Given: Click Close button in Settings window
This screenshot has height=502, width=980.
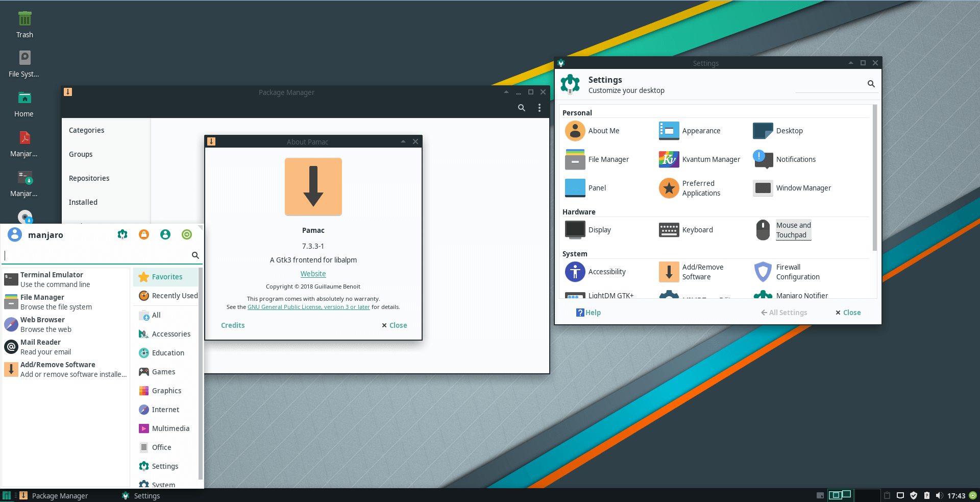Looking at the screenshot, I should tap(848, 313).
